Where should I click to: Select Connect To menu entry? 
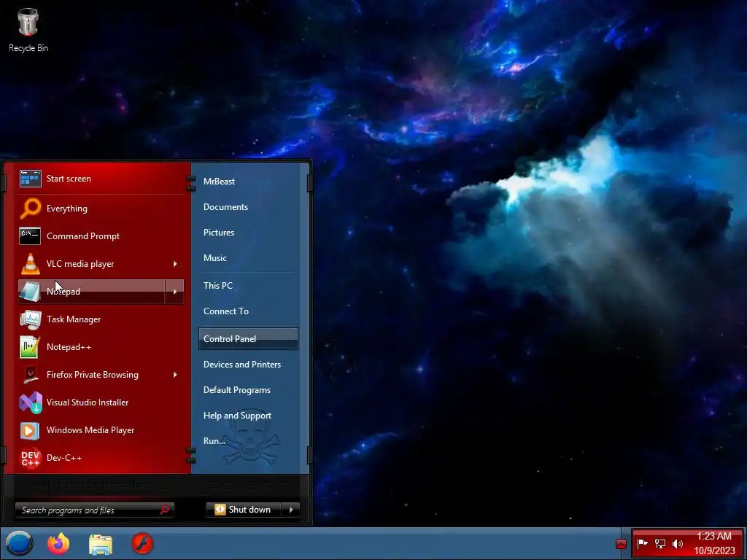226,311
